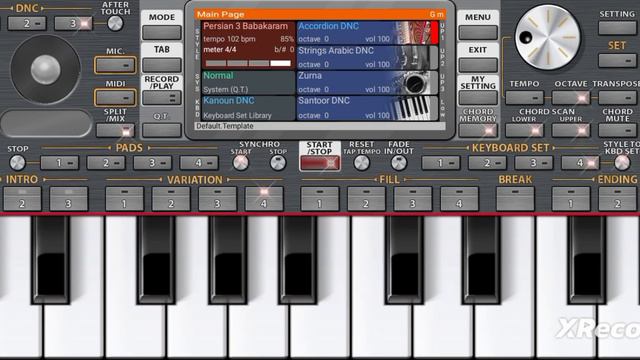This screenshot has height=360, width=640.
Task: Click the TEMPO button
Action: pos(524,98)
